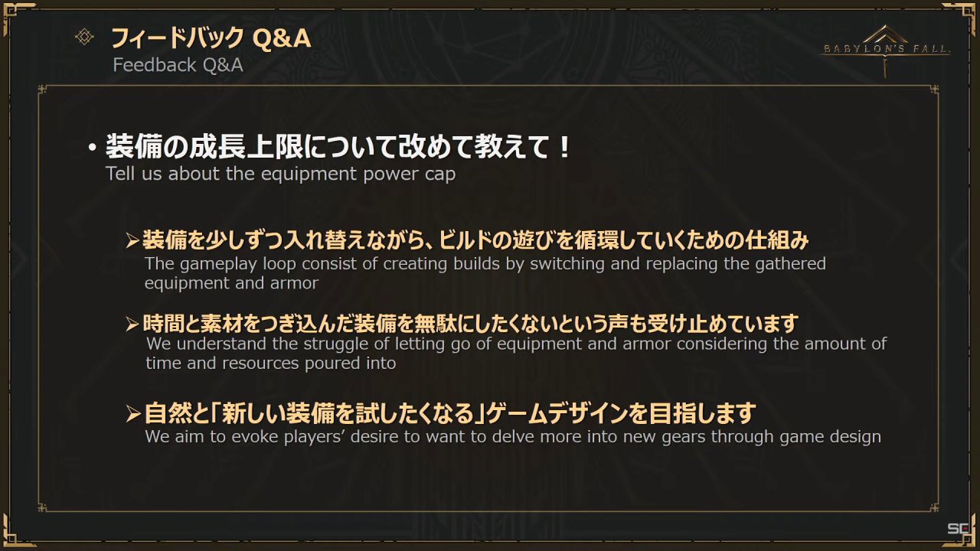This screenshot has width=980, height=551.
Task: Click the arrow bullet before 装備を少しずつ入れ替え line
Action: point(132,241)
